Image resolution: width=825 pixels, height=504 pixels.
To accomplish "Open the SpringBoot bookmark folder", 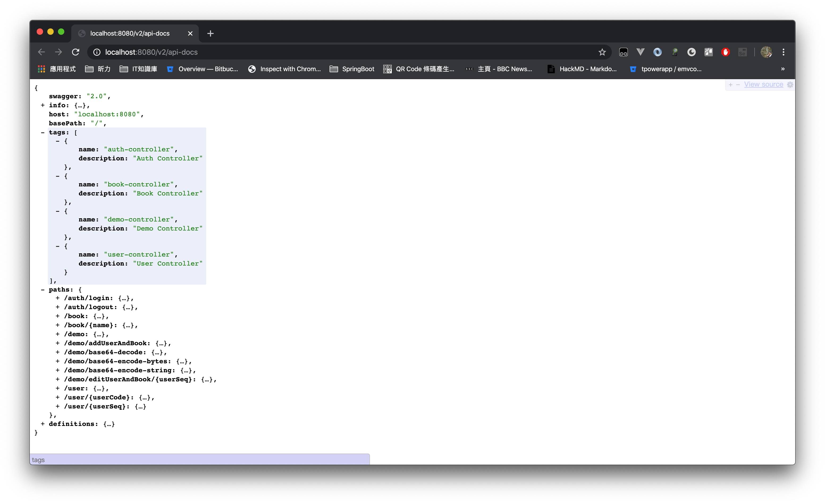I will tap(352, 69).
